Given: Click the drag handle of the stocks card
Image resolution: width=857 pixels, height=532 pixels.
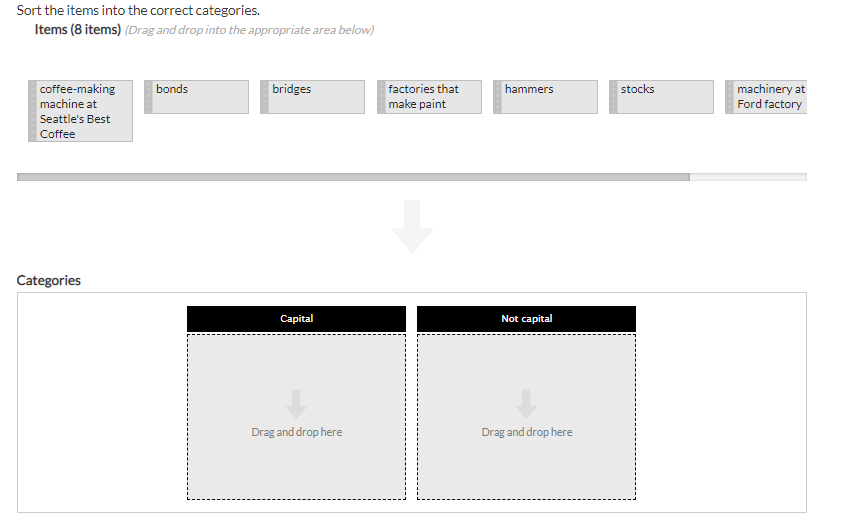Looking at the screenshot, I should (x=613, y=97).
